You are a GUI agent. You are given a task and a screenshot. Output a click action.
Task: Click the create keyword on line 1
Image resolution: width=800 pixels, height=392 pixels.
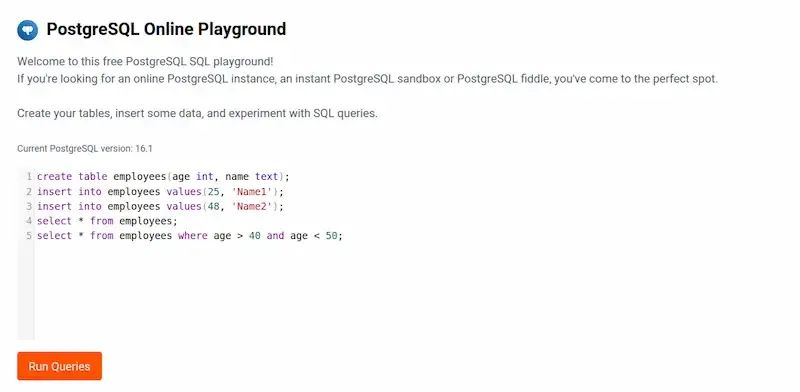[55, 177]
